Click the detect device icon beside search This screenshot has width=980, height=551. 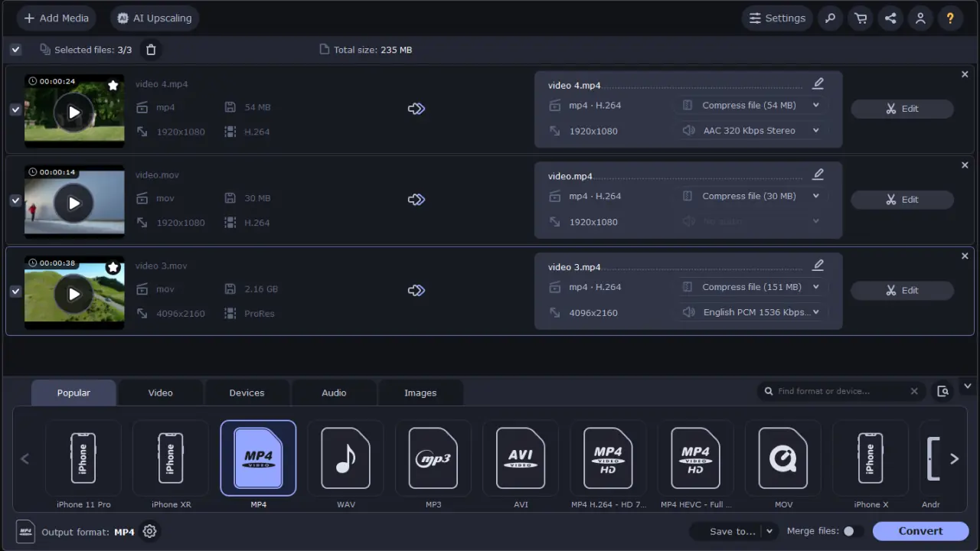[x=942, y=391]
